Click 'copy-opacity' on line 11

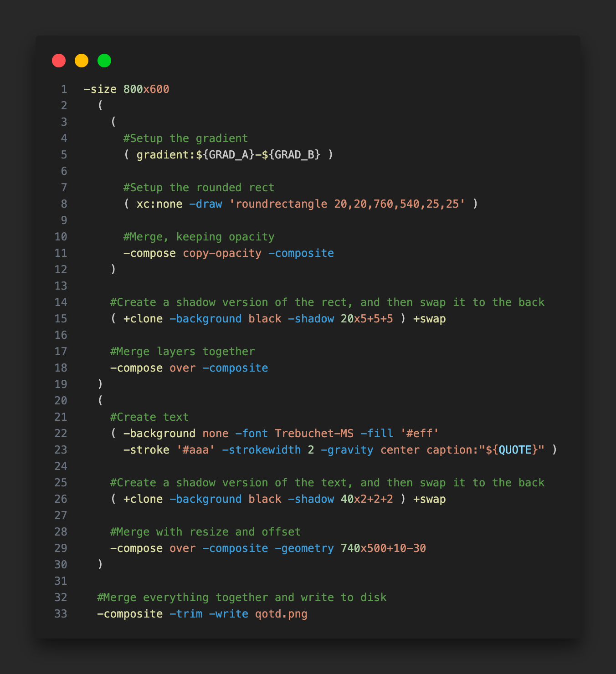tap(222, 253)
